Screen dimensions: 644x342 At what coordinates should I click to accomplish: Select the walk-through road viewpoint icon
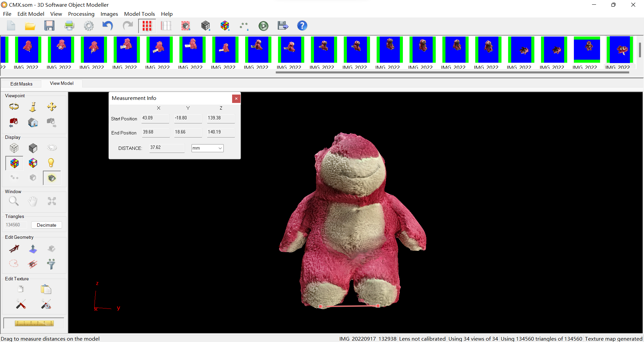[x=33, y=107]
